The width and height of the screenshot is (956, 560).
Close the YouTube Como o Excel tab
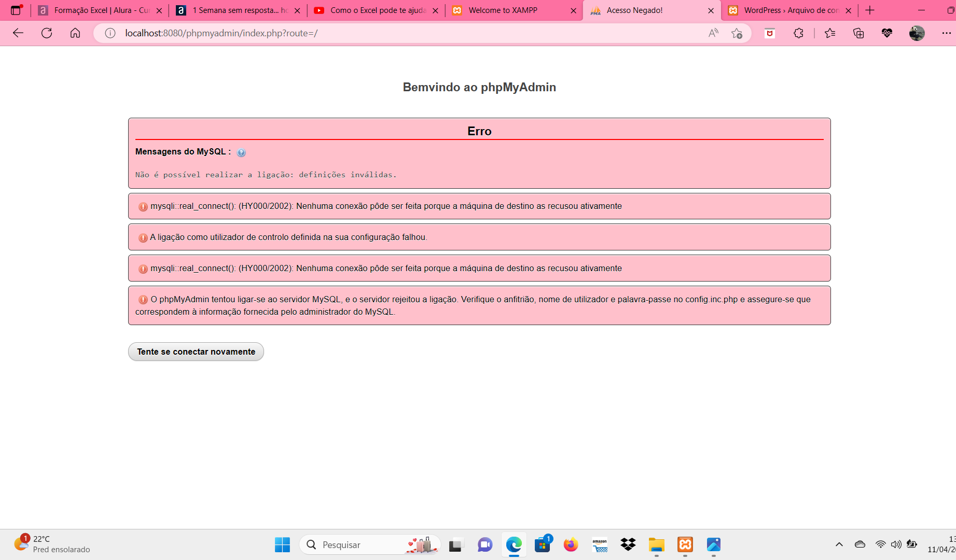(x=435, y=10)
